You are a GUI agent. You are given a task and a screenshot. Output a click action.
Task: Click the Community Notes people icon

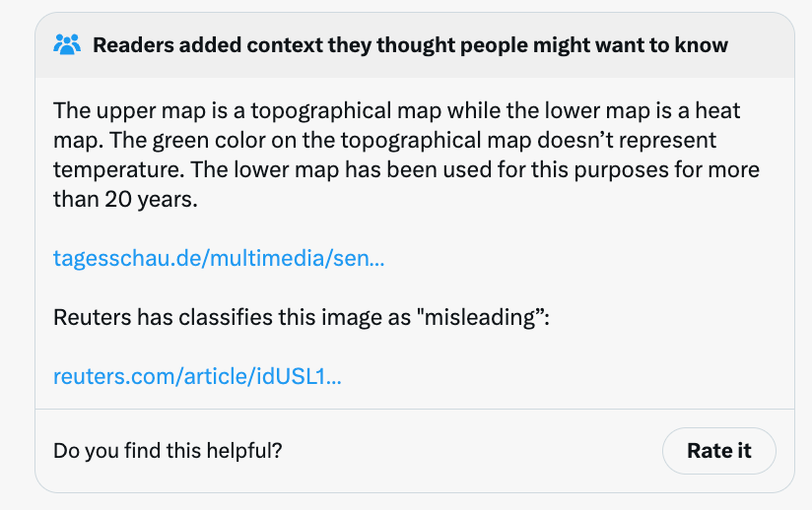pyautogui.click(x=67, y=44)
